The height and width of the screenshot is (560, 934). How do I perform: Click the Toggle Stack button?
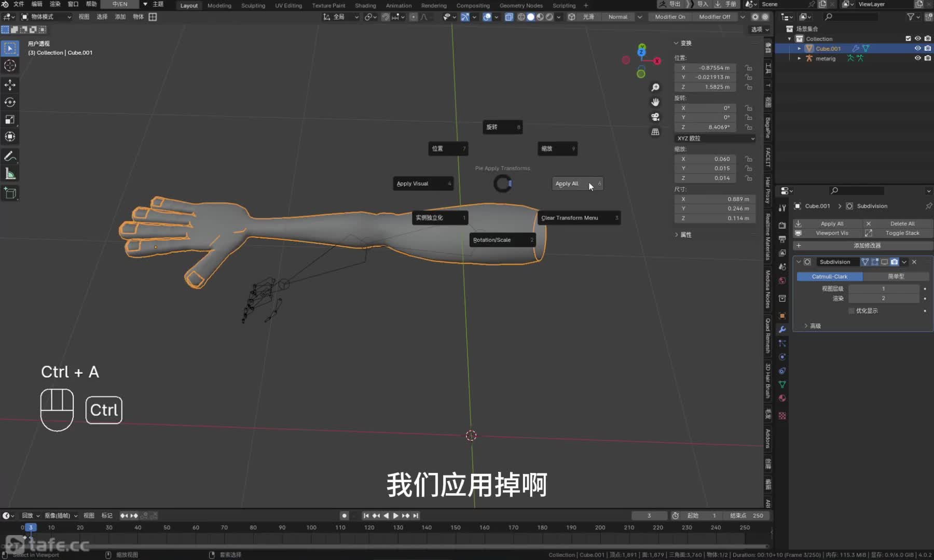click(897, 233)
